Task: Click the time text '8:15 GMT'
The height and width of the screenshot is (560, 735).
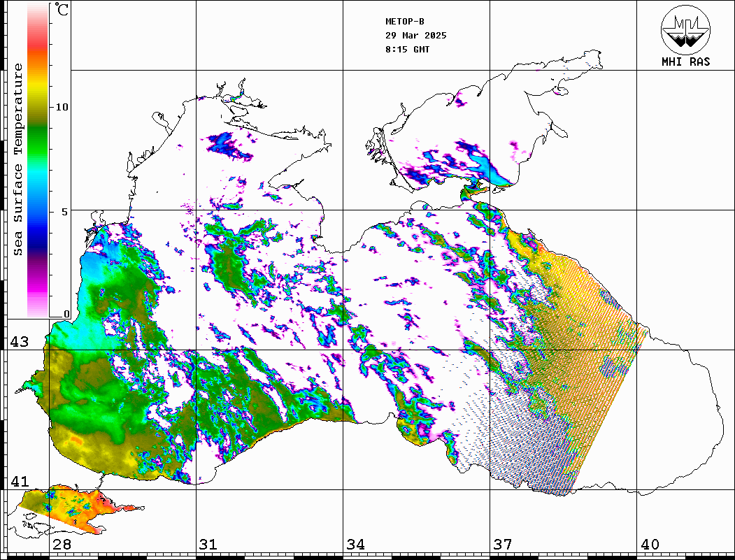Action: click(x=407, y=50)
